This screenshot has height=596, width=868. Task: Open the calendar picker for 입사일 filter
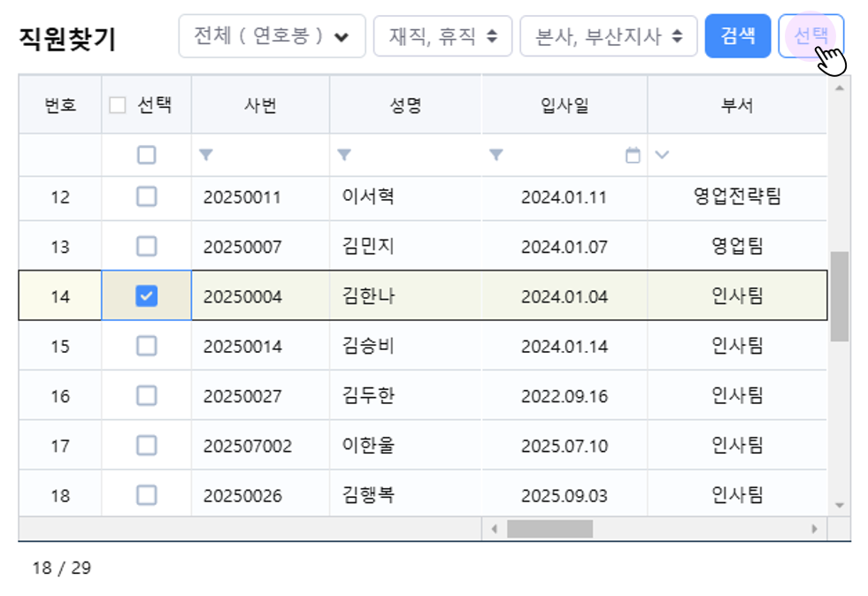pos(633,156)
